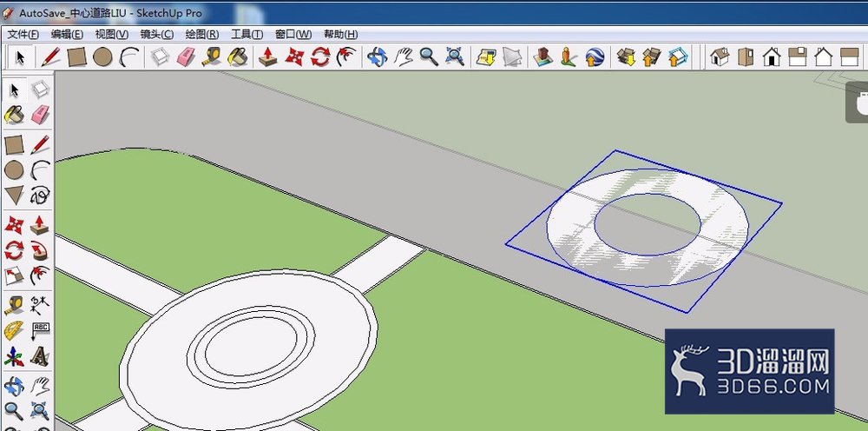The image size is (868, 431).
Task: Open the 窗口(W) window menu
Action: point(293,35)
